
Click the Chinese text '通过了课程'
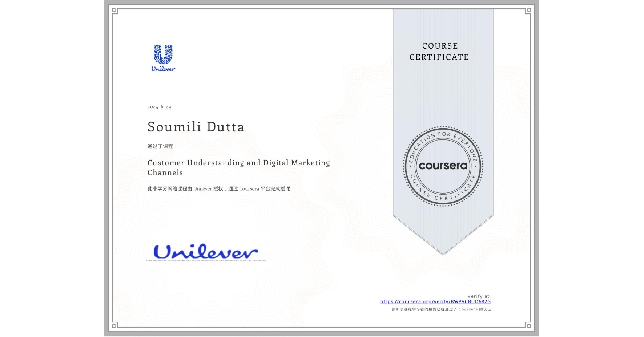tap(161, 146)
